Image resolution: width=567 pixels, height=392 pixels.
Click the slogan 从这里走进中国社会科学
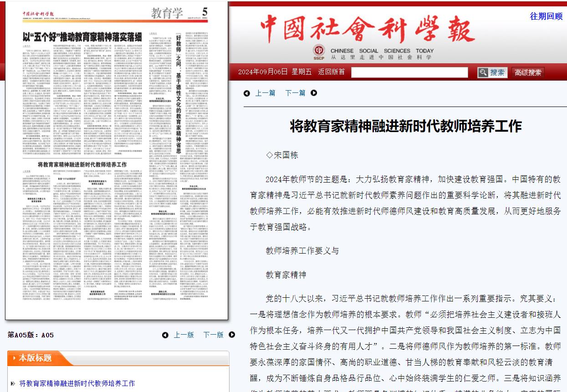pyautogui.click(x=382, y=57)
